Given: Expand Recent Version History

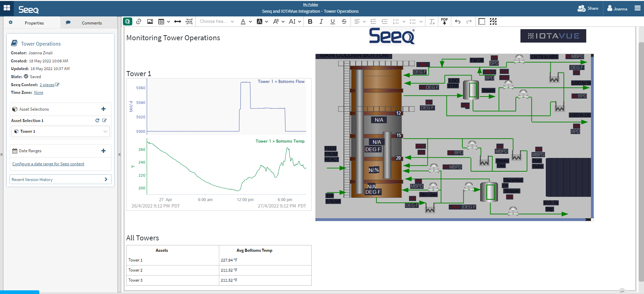Looking at the screenshot, I should click(61, 180).
